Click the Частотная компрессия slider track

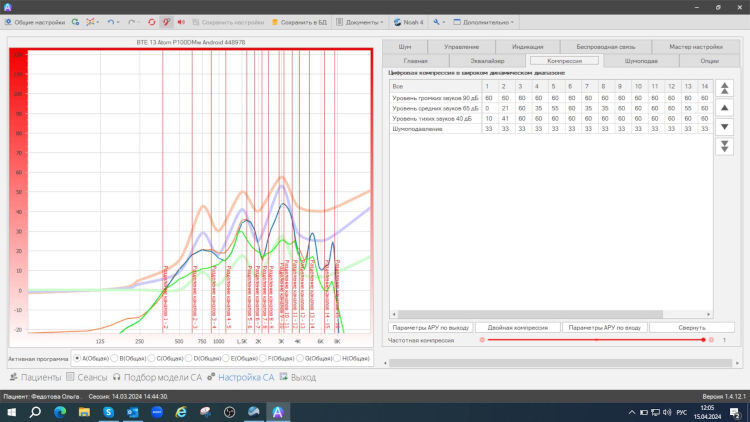click(596, 340)
